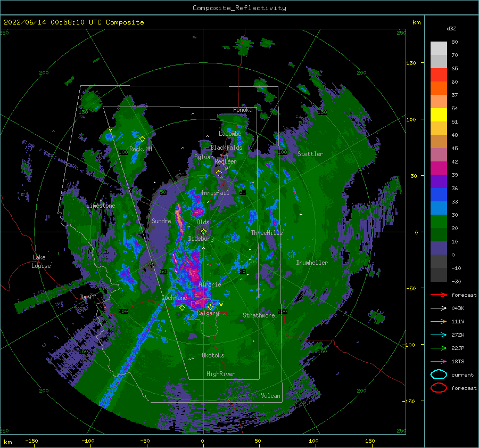The image size is (479, 448).
Task: Click the Stettler town label
Action: pos(310,154)
